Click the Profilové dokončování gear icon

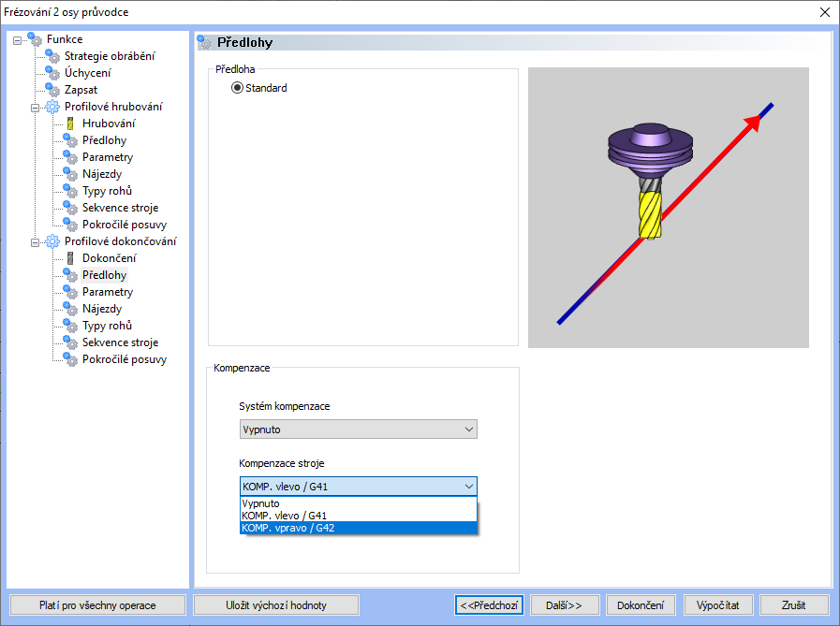52,241
